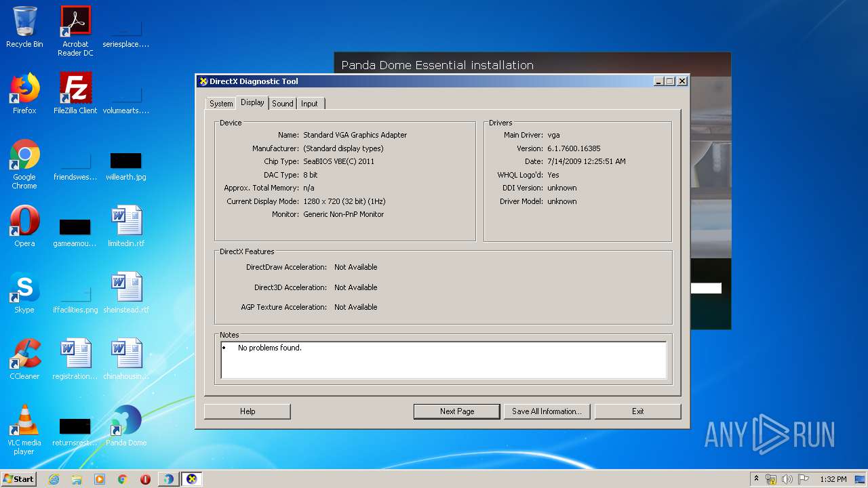Close the DirectX Diagnostic Tool window
The height and width of the screenshot is (488, 868).
(x=682, y=81)
